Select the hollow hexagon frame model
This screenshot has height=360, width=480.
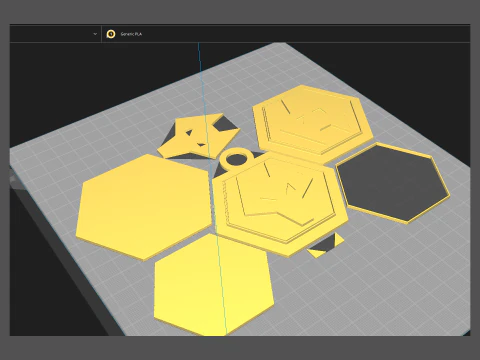(393, 183)
